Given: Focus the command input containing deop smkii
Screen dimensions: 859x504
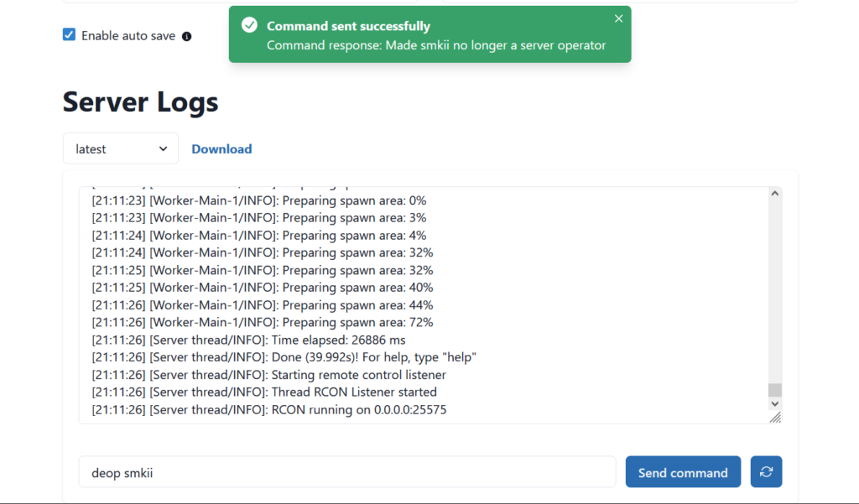Looking at the screenshot, I should [x=347, y=472].
